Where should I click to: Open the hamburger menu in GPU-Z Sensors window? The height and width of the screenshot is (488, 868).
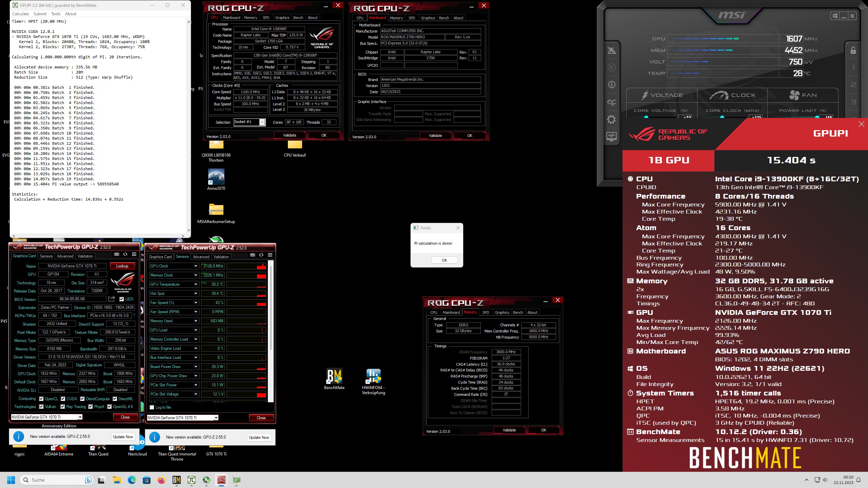click(x=270, y=255)
